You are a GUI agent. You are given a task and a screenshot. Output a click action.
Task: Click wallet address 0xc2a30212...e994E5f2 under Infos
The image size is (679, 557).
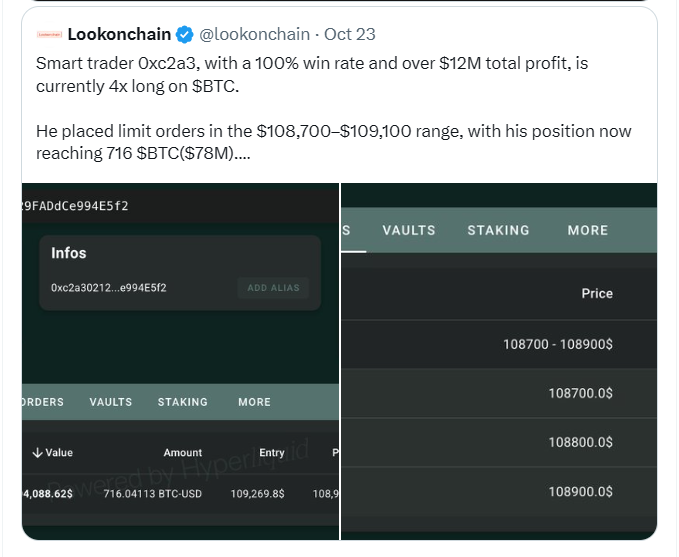pyautogui.click(x=108, y=288)
